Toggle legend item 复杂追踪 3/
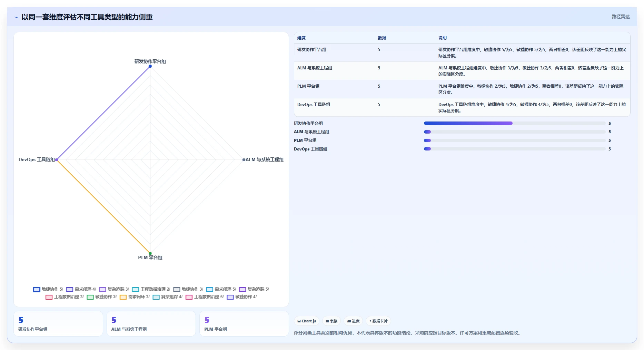Screen dimensions: 644x350 click(114, 289)
